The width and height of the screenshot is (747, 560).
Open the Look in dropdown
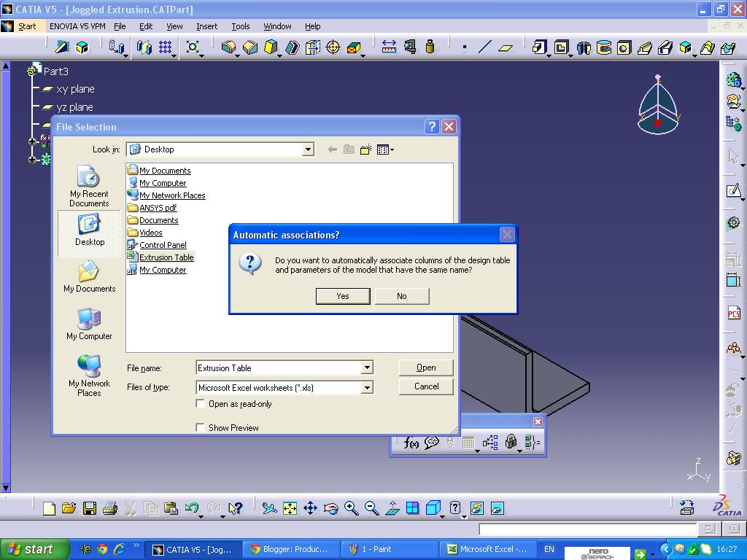point(307,149)
